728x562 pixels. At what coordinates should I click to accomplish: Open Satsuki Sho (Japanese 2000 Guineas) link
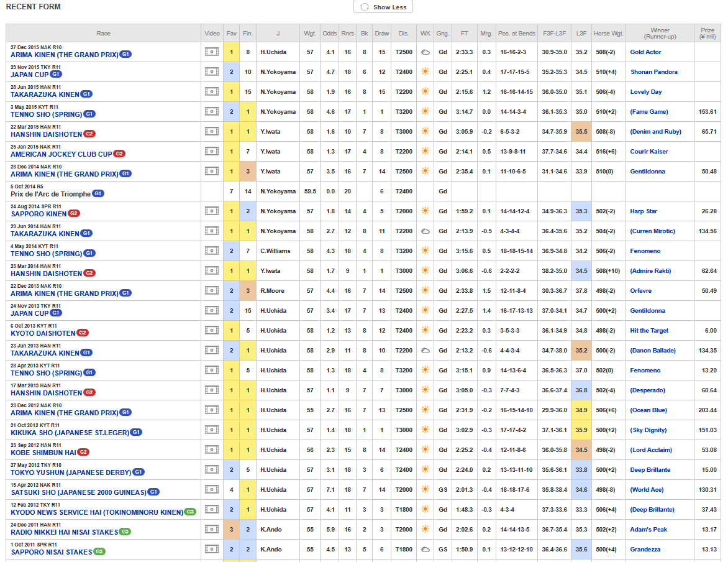79,493
